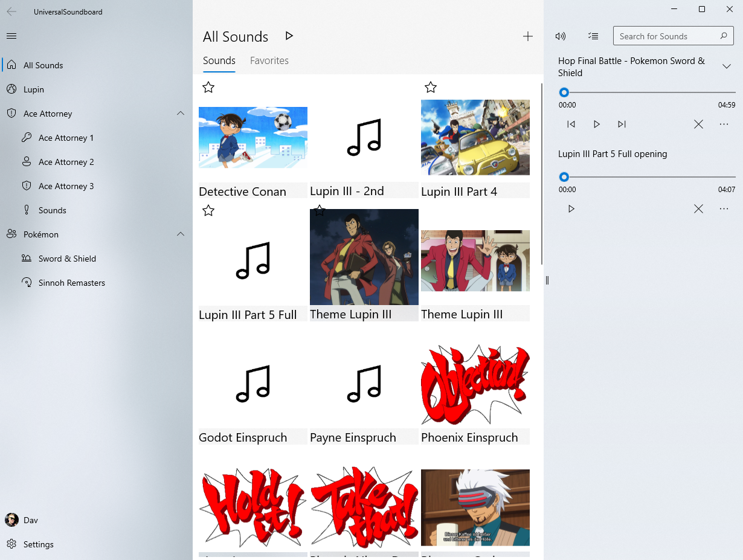
Task: Open the Lupin category
Action: pos(97,89)
